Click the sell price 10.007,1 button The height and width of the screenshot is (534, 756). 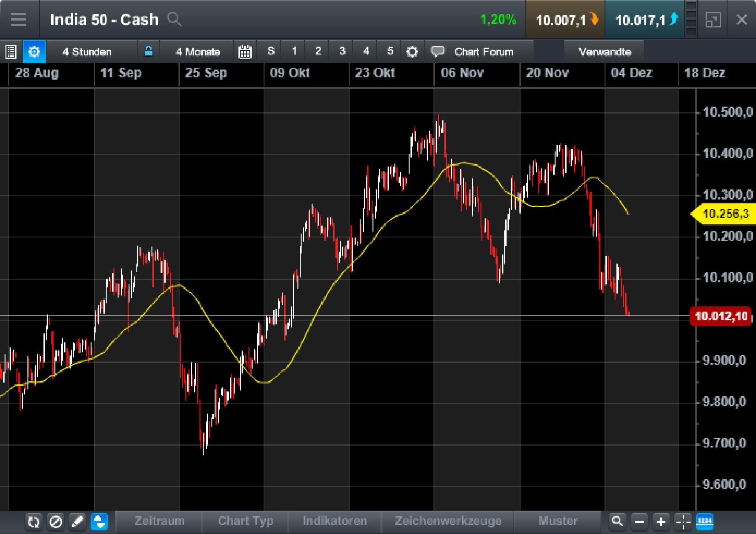565,20
